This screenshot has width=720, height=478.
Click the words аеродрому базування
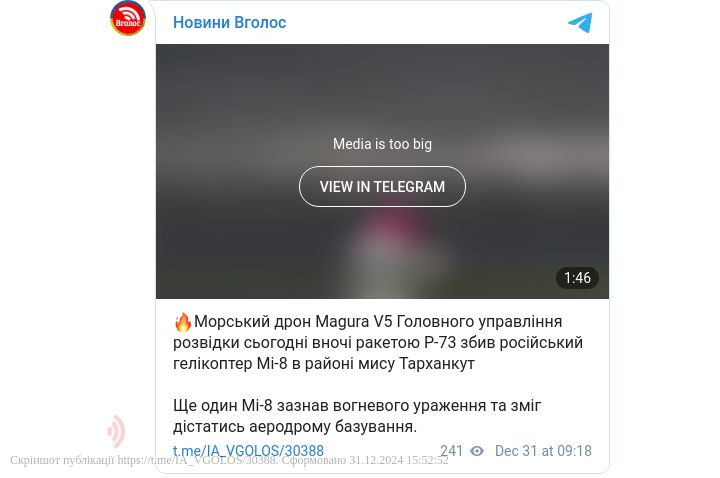333,427
